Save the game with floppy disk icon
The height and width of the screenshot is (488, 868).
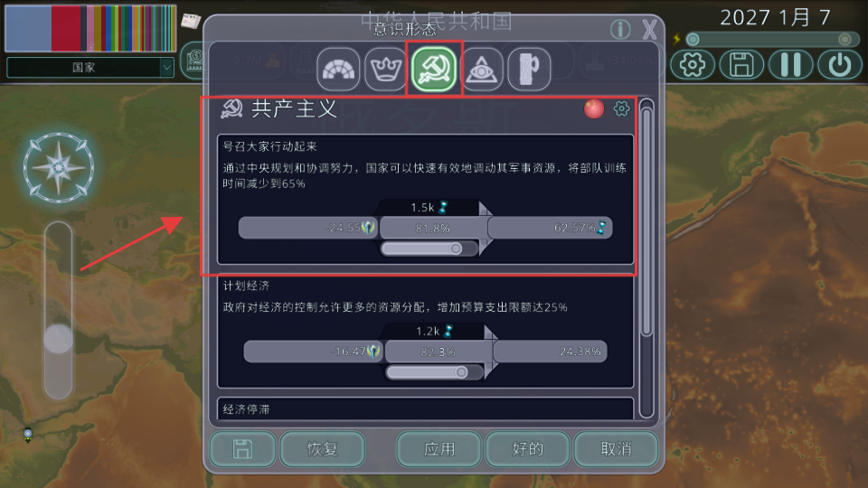pos(741,65)
